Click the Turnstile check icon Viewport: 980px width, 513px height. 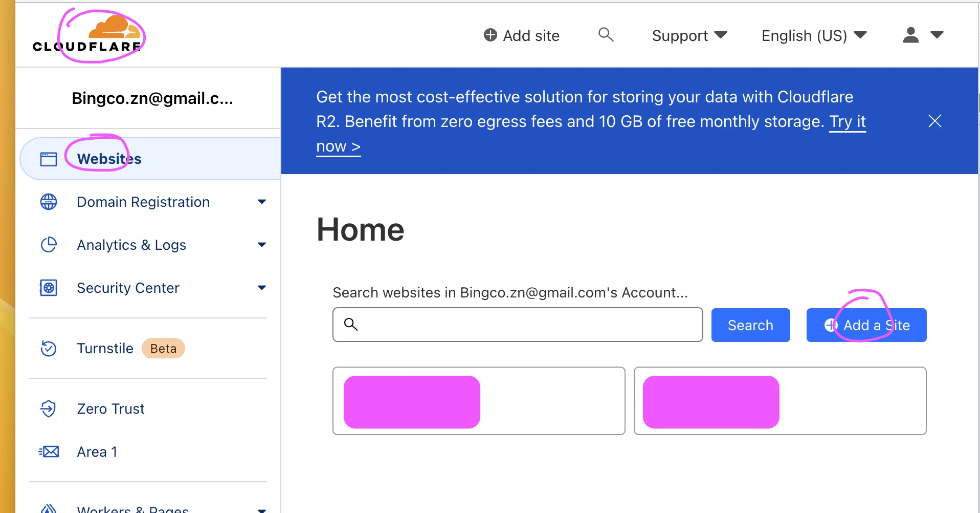click(x=49, y=348)
